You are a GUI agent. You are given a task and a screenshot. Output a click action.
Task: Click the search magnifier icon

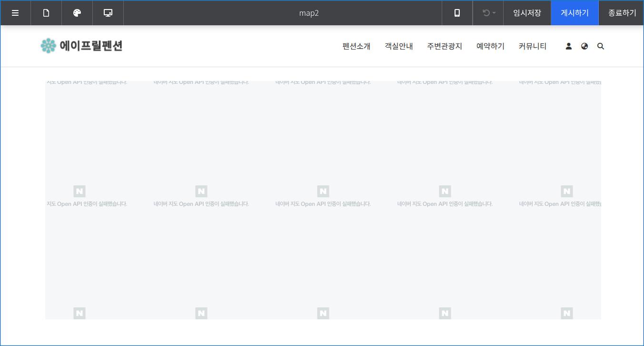(x=601, y=46)
